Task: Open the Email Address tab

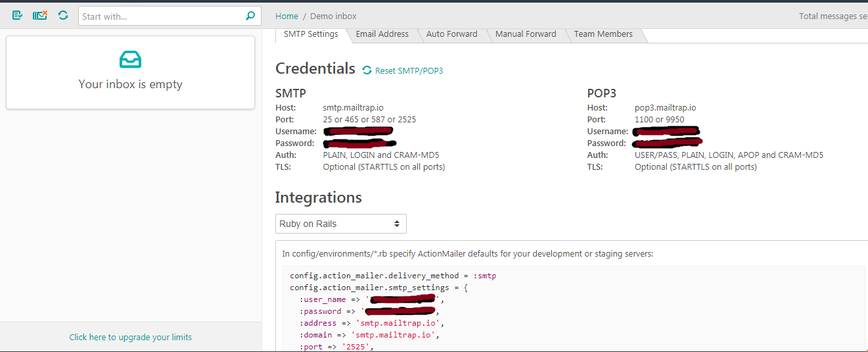Action: point(382,34)
